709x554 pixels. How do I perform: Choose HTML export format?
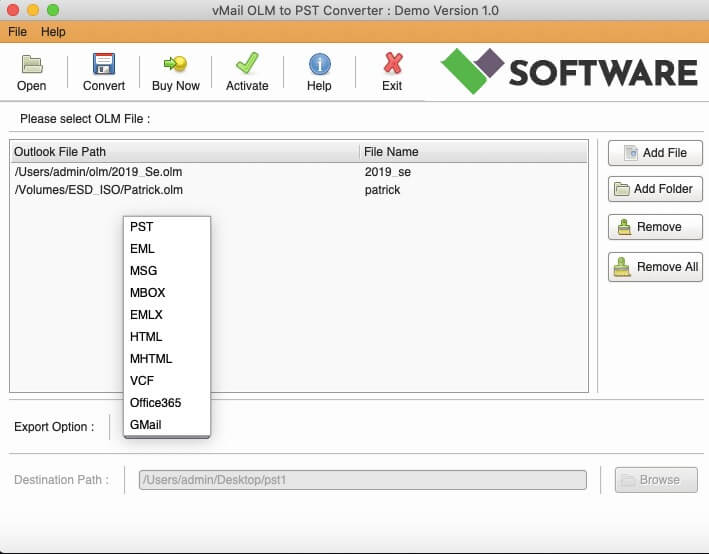tap(146, 337)
